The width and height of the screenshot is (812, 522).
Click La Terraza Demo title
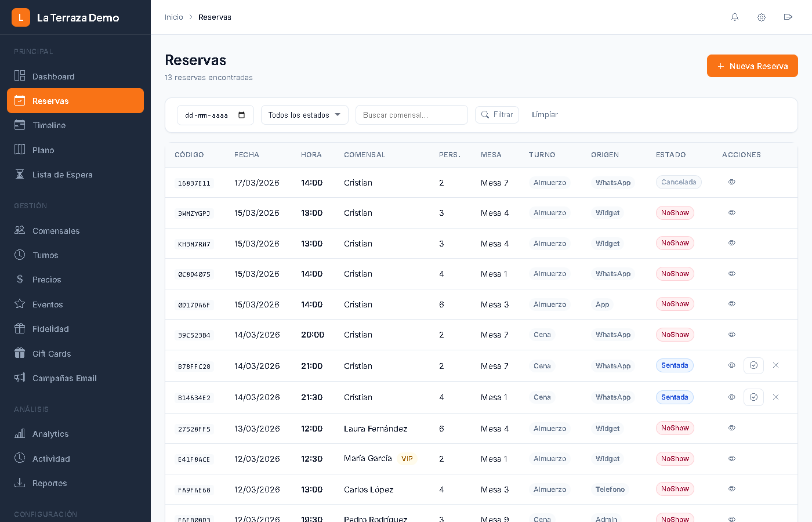tap(78, 17)
